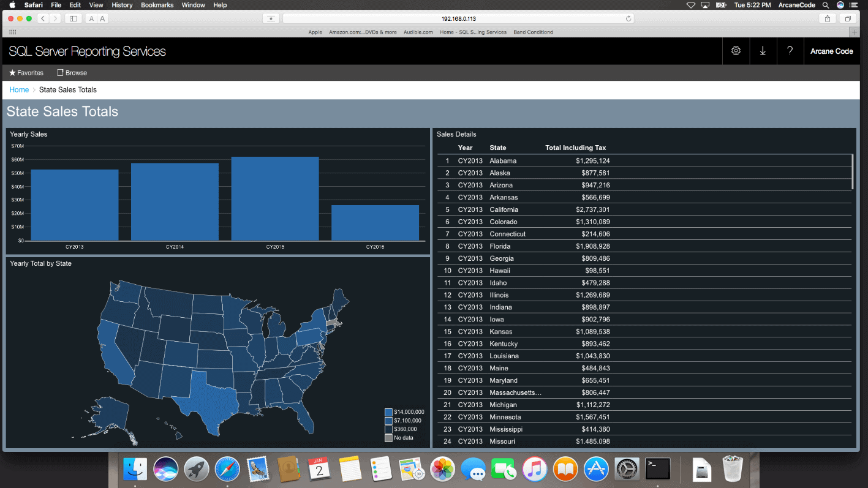Open Finder from the Dock
This screenshot has height=488, width=868.
coord(135,470)
